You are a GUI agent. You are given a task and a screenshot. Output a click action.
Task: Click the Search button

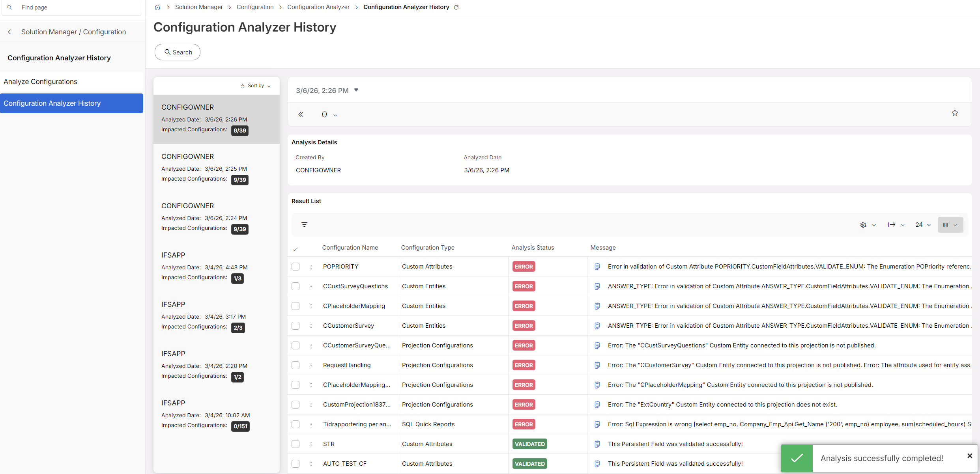[178, 52]
